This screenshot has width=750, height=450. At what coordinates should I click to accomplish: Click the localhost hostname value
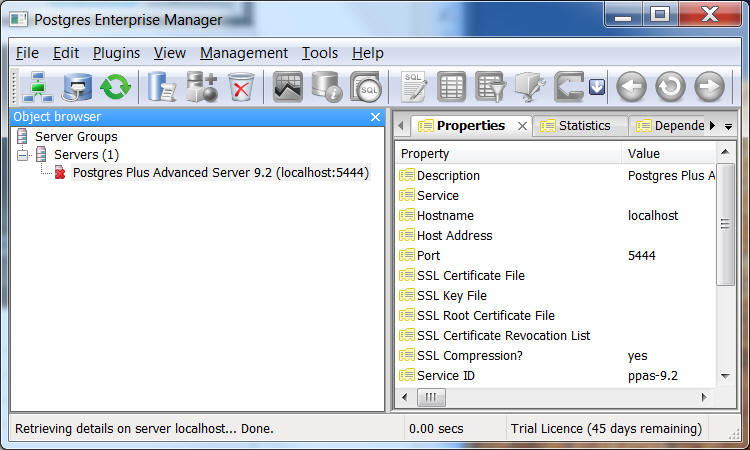[x=652, y=216]
